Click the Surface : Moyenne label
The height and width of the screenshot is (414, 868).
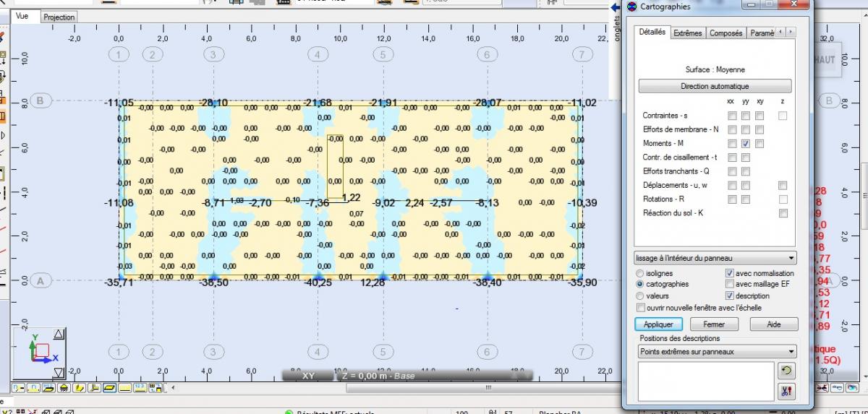click(715, 69)
